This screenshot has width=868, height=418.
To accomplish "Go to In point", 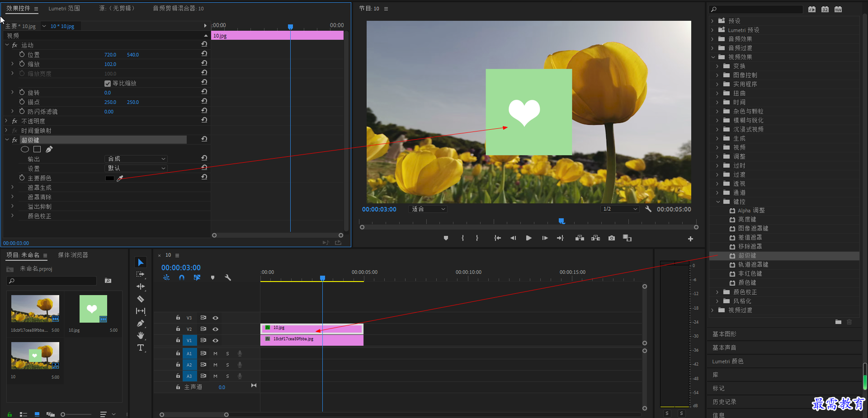I will (497, 238).
